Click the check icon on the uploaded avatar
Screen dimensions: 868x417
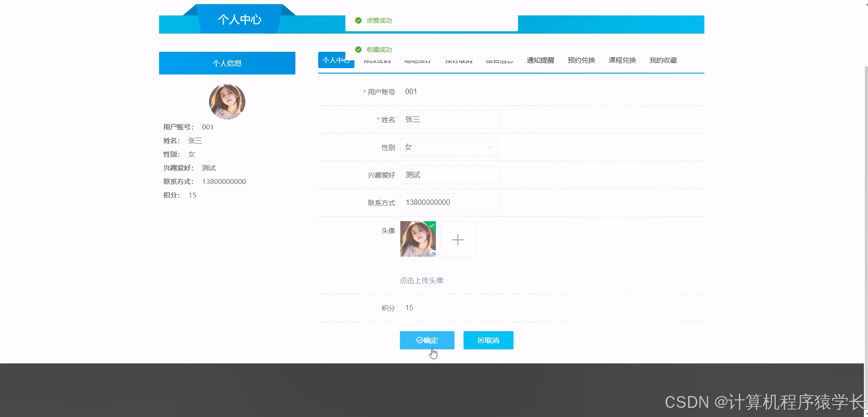click(x=432, y=225)
